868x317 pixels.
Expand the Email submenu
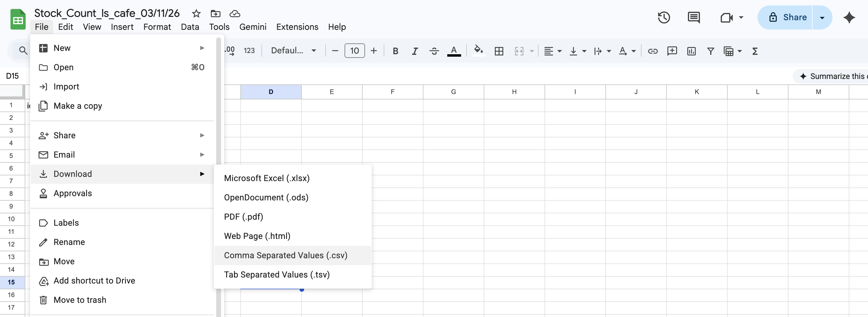[122, 155]
